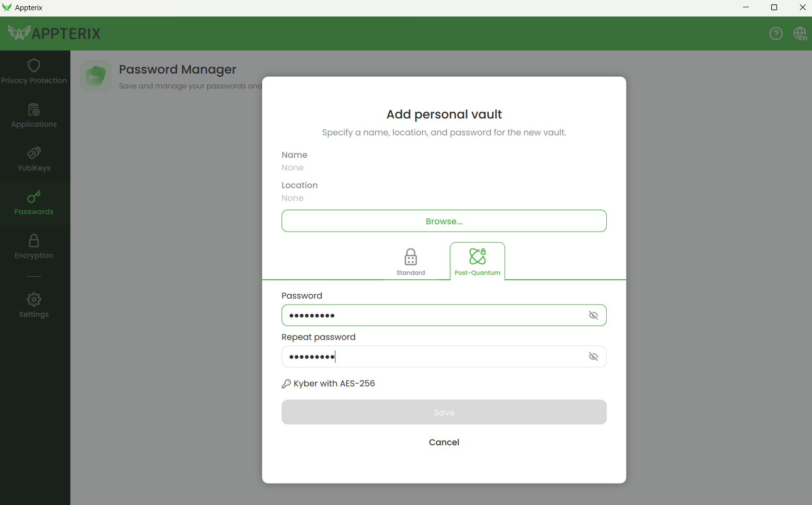Open the language selector globe icon
Image resolution: width=812 pixels, height=505 pixels.
coord(800,34)
